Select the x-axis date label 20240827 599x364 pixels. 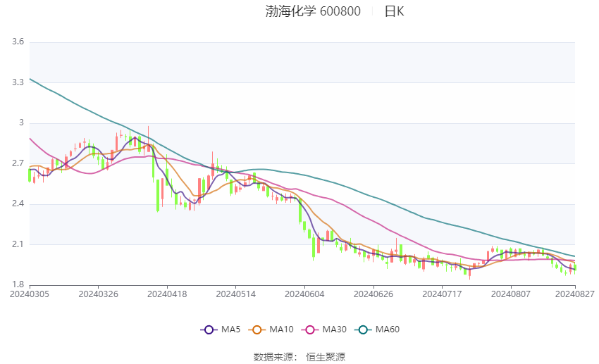[575, 294]
